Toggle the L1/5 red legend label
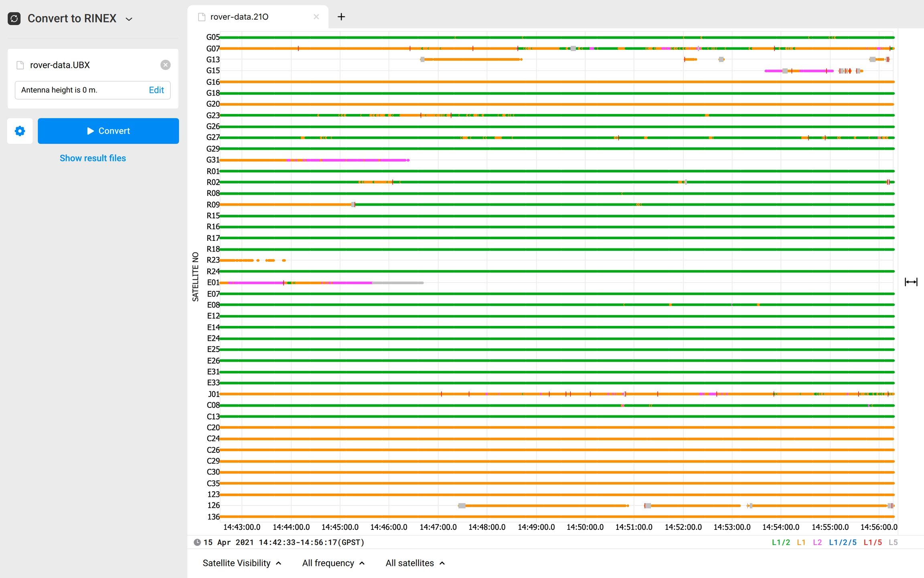Viewport: 924px width, 578px height. tap(872, 542)
